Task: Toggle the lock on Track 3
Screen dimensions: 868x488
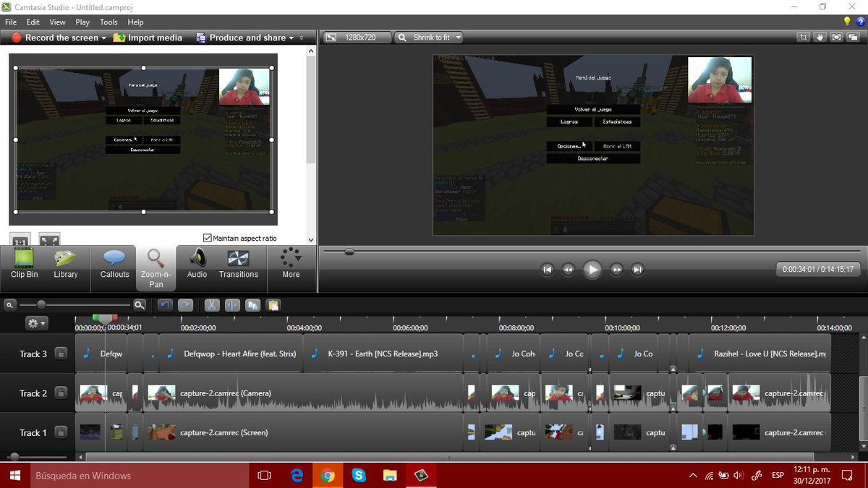Action: pyautogui.click(x=61, y=354)
